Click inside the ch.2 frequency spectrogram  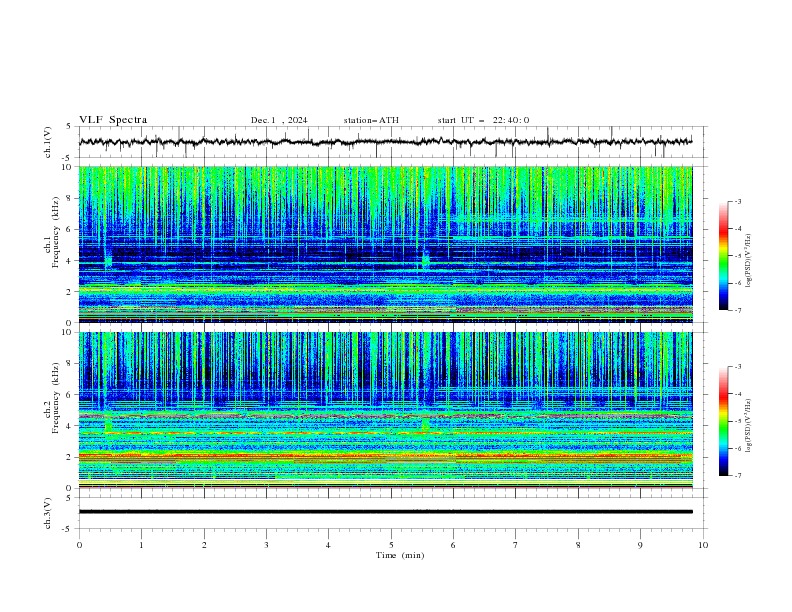[x=386, y=410]
